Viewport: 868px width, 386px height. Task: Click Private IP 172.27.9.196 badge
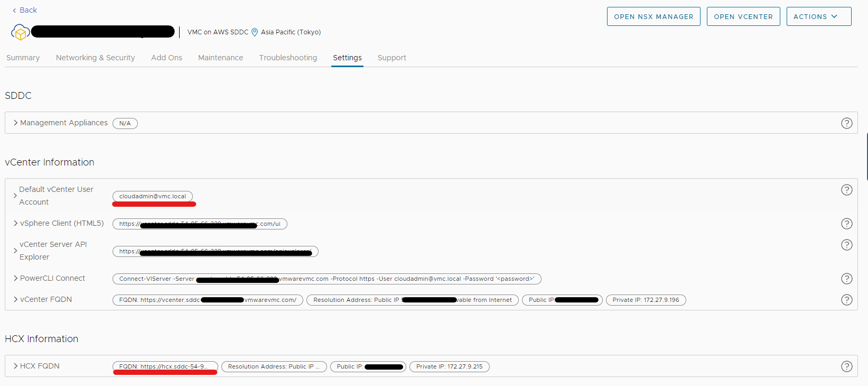646,300
